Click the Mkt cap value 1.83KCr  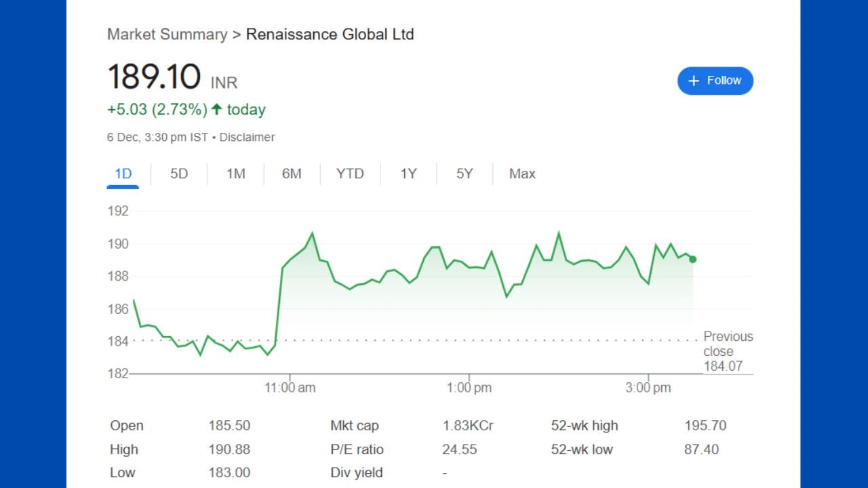468,426
